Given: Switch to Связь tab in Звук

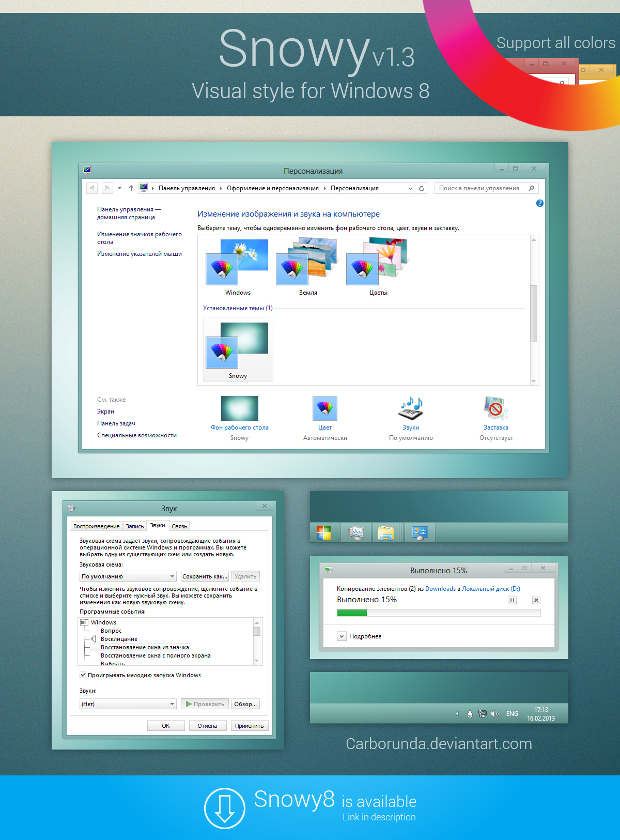Looking at the screenshot, I should coord(179,526).
